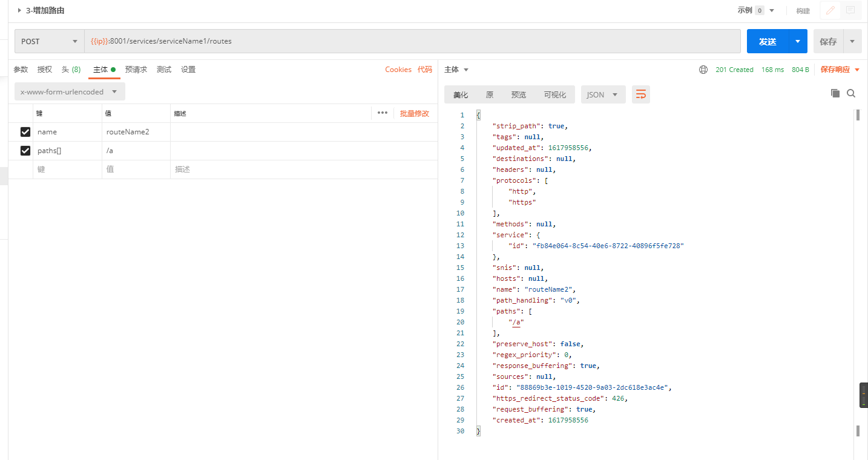
Task: Uncheck the name parameter checkbox
Action: [x=25, y=132]
